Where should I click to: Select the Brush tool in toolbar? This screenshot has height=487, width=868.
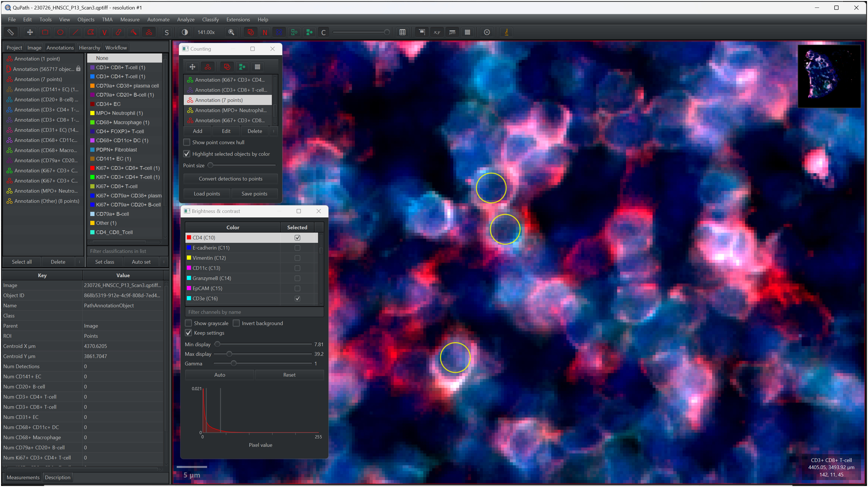pyautogui.click(x=118, y=32)
